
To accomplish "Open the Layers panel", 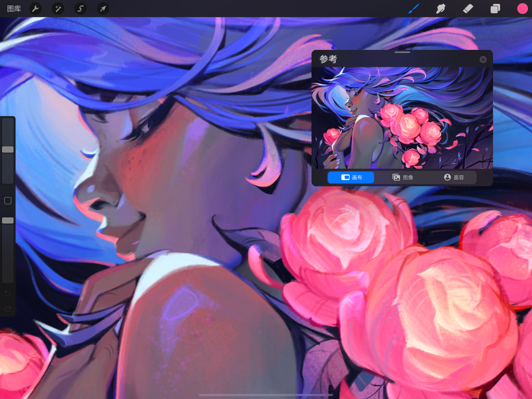I will [495, 8].
